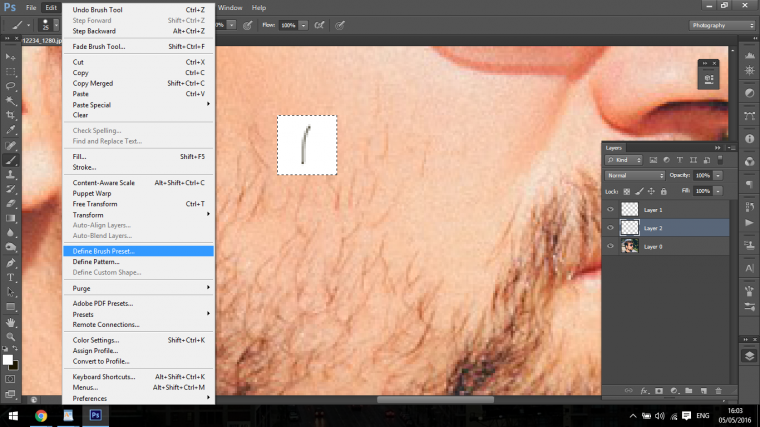This screenshot has width=760, height=427.
Task: Choose Undo Brush Tool menu item
Action: 139,10
